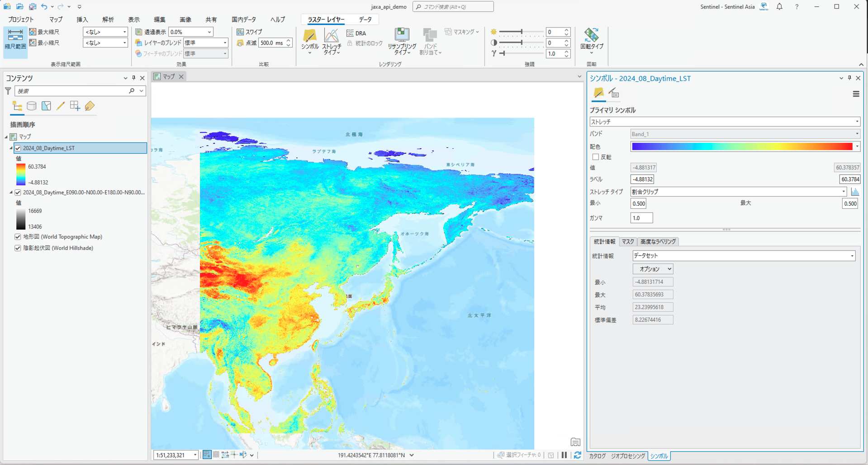Switch to the ジオプロセシング pane tab
This screenshot has height=465, width=868.
(x=628, y=456)
